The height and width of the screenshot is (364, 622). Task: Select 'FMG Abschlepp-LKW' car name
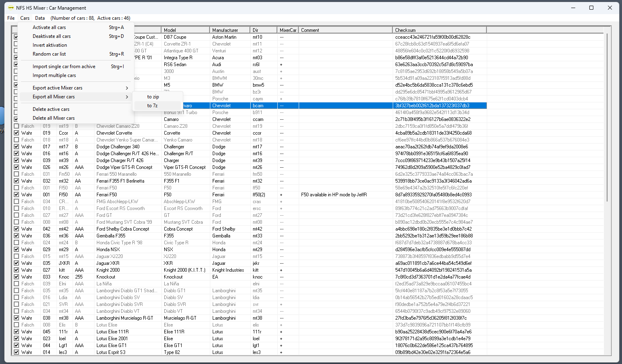coord(117,202)
